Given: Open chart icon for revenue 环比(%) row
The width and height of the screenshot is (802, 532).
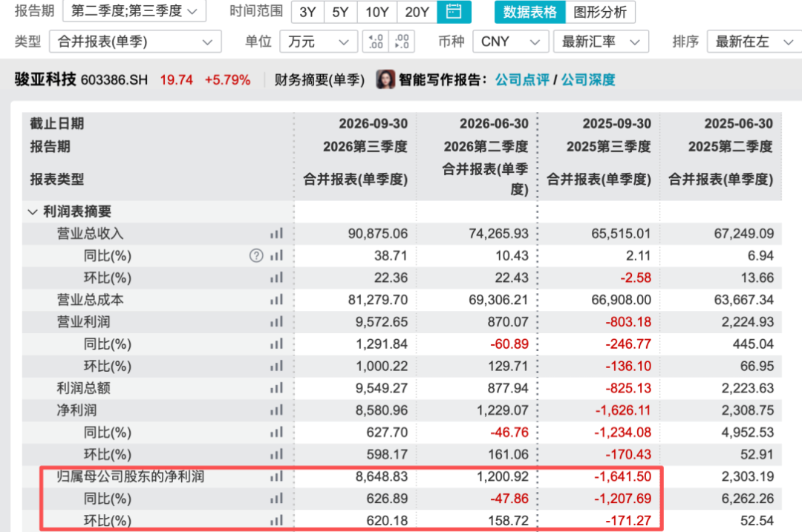Looking at the screenshot, I should (276, 278).
